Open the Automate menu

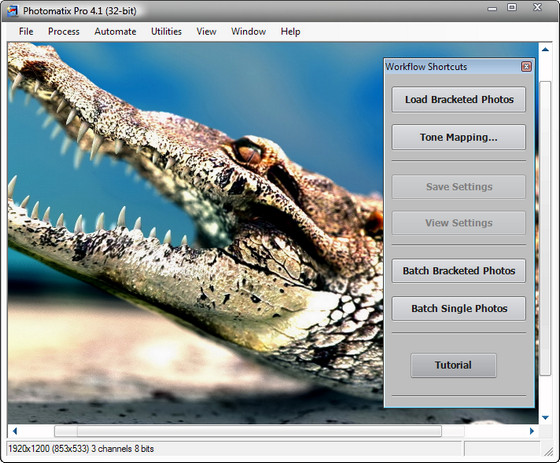[115, 31]
